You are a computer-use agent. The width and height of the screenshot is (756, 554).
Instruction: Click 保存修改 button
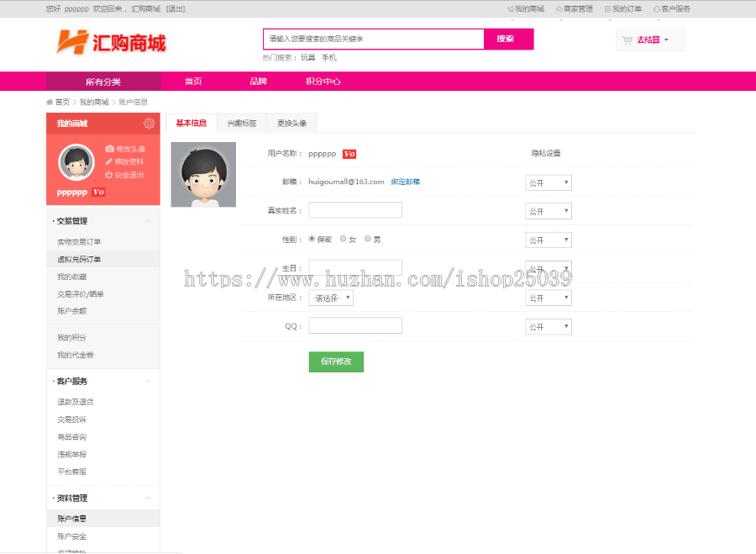[336, 361]
